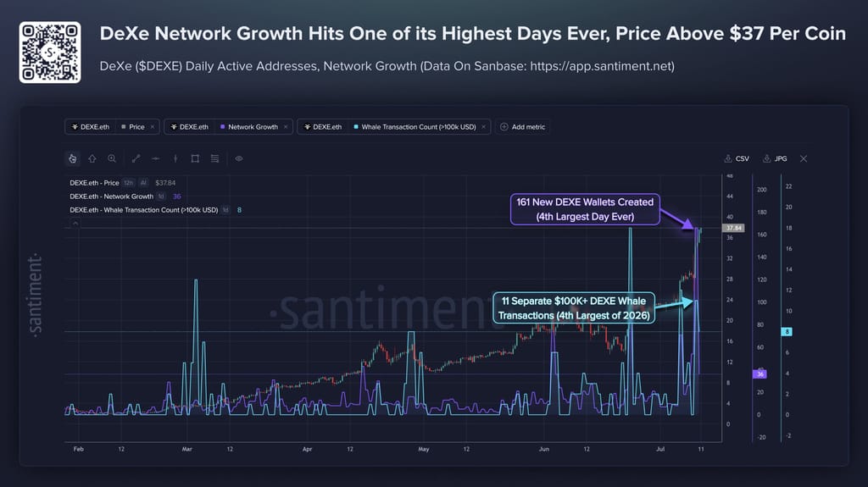Select the vertical line drawing tool
Image resolution: width=868 pixels, height=487 pixels.
(x=175, y=159)
